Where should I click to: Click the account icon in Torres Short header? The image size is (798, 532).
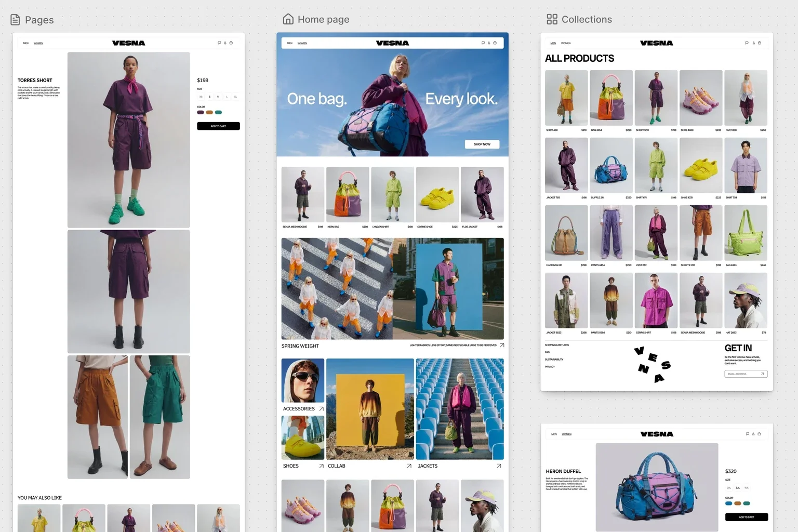pos(225,43)
